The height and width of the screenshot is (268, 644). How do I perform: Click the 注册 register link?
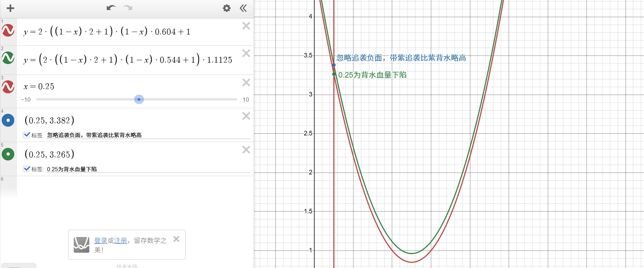121,241
